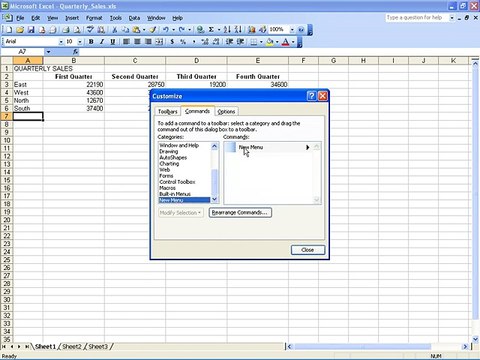Image resolution: width=480 pixels, height=360 pixels.
Task: Click the Copy icon
Action: pyautogui.click(x=125, y=30)
